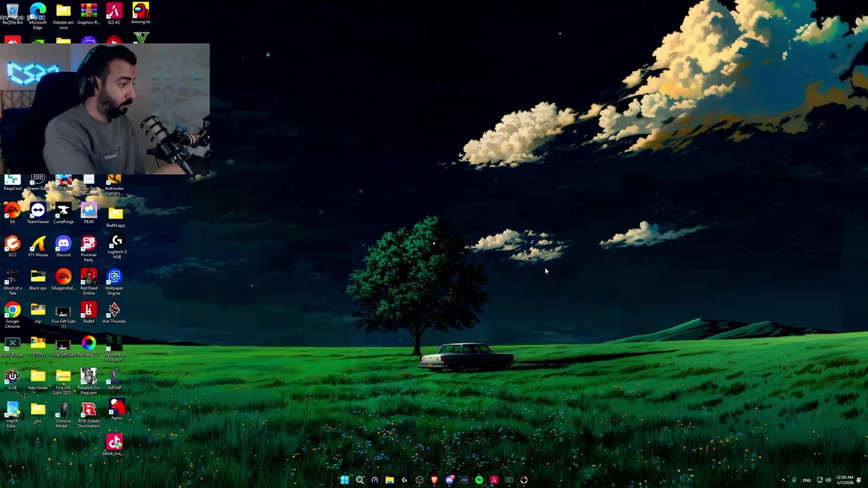Switch to OBS Studio in taskbar
Screen dimensions: 868x488
tap(419, 480)
